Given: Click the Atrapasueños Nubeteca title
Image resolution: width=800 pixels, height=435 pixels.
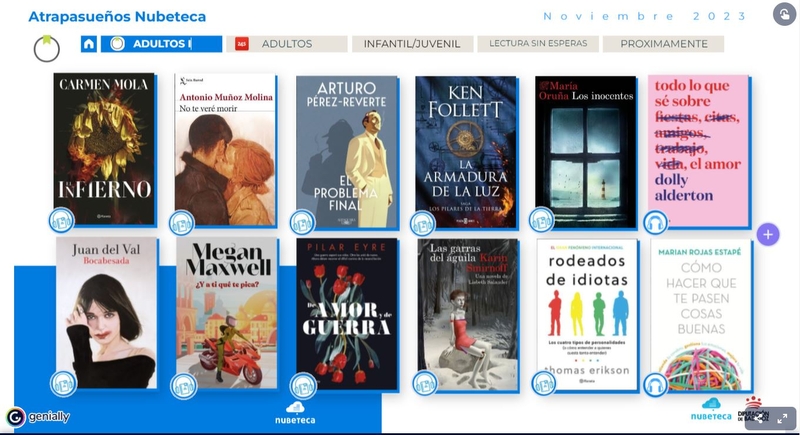Looking at the screenshot, I should (x=117, y=17).
